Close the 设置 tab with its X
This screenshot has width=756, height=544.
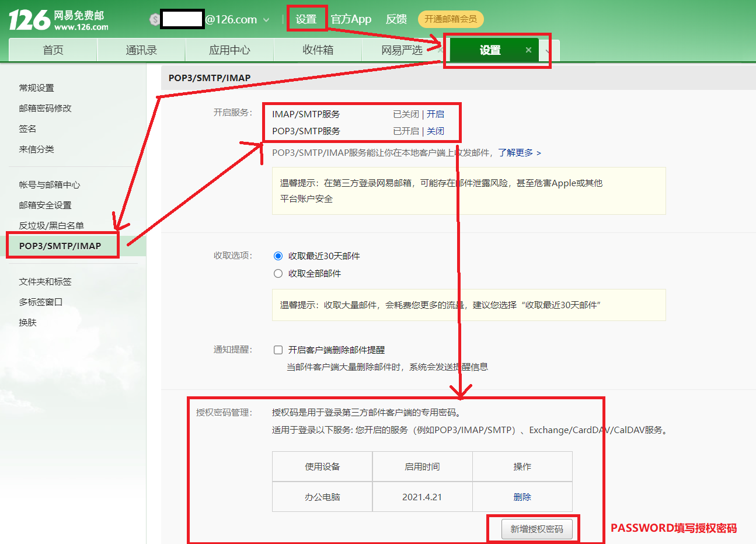point(528,50)
